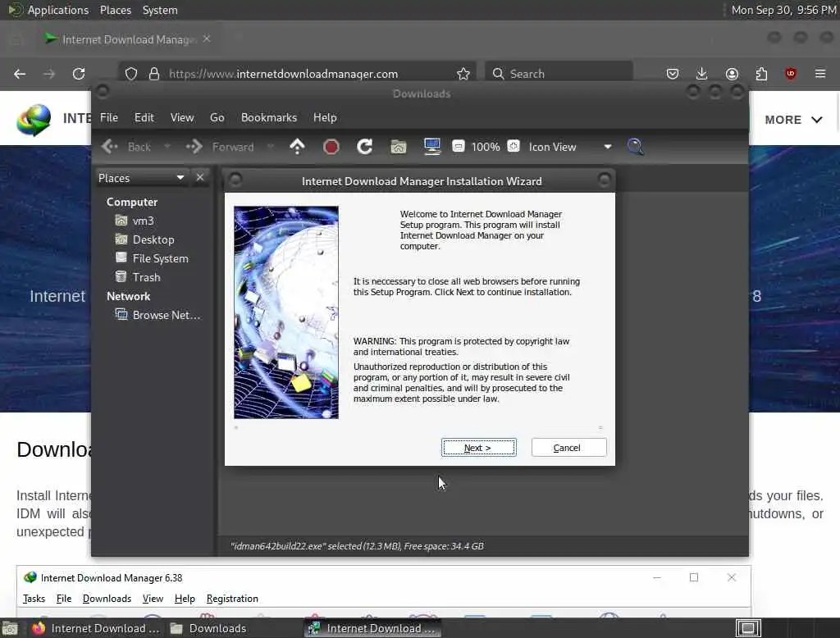Viewport: 840px width, 638px height.
Task: Open the Home folder icon in toolbar
Action: coord(398,146)
